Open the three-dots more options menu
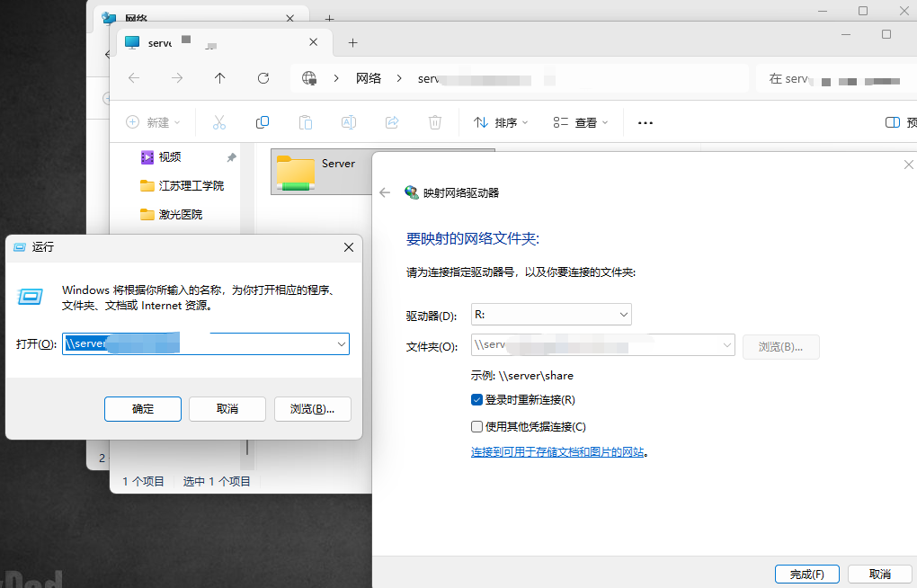The width and height of the screenshot is (917, 588). [645, 123]
